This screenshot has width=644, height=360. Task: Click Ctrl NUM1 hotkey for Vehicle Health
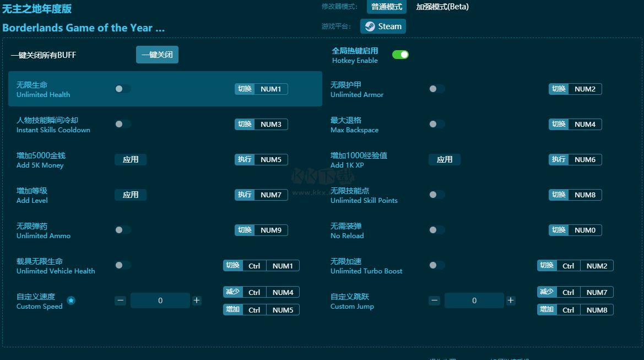click(261, 266)
